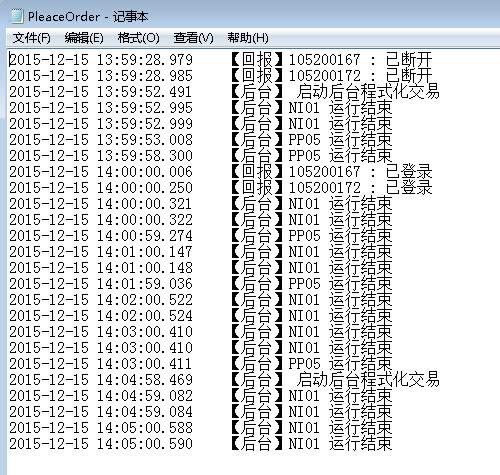The width and height of the screenshot is (500, 475).
Task: Open the 查看(V) menu
Action: (193, 38)
